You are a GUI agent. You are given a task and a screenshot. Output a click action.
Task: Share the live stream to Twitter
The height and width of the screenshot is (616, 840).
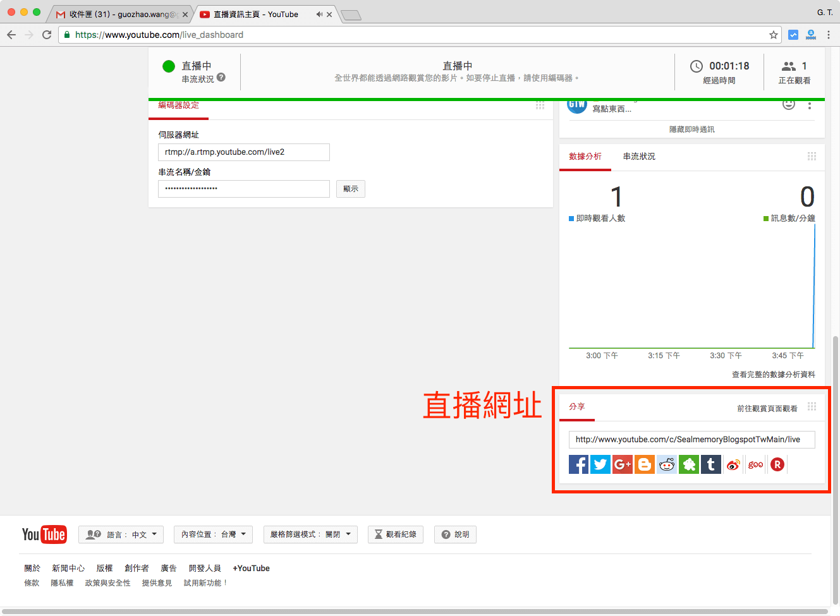(600, 464)
